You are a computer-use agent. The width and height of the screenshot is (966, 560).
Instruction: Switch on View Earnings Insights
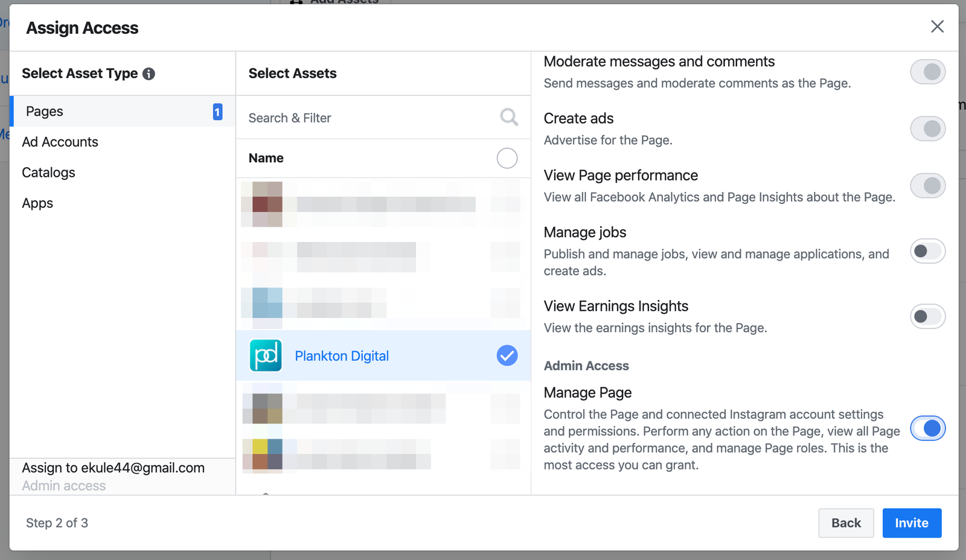tap(927, 316)
